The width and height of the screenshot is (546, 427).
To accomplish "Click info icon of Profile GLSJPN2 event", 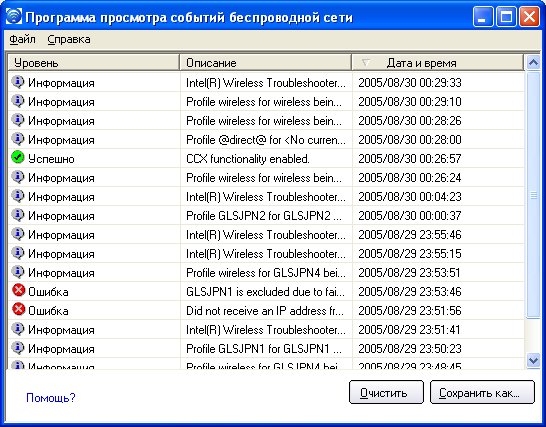I will (x=18, y=215).
